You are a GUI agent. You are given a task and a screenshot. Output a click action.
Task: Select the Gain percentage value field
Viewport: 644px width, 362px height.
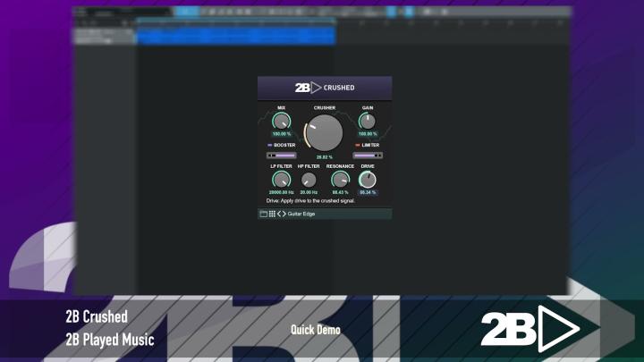368,134
